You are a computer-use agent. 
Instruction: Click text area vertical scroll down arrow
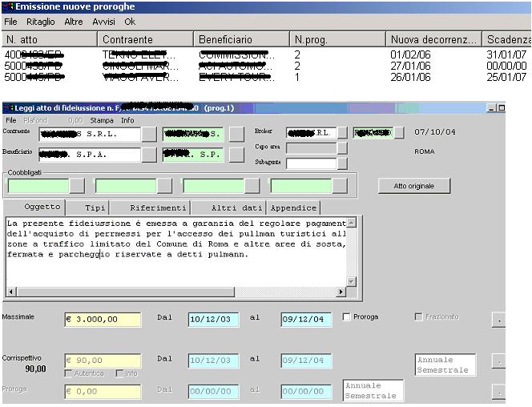point(351,281)
